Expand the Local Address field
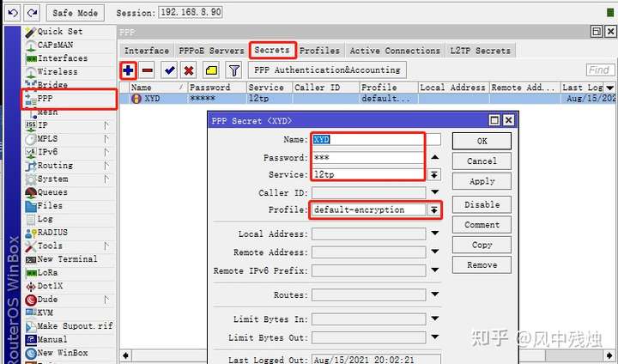The height and width of the screenshot is (364, 618). click(434, 233)
